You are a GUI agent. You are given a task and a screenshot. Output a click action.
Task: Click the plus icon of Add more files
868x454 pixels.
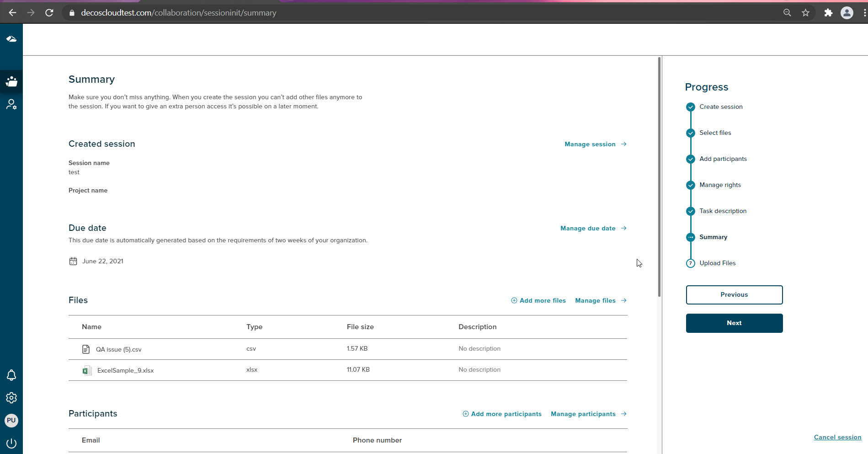point(514,300)
